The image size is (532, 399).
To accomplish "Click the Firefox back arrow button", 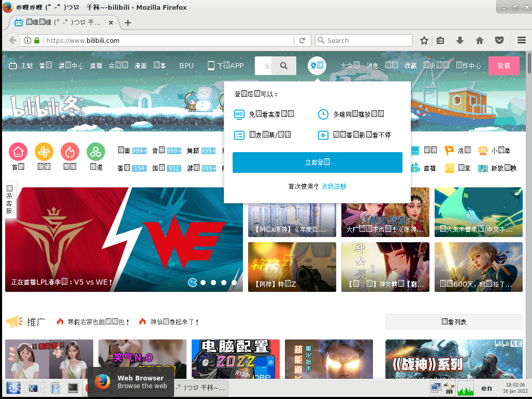I will click(x=12, y=40).
